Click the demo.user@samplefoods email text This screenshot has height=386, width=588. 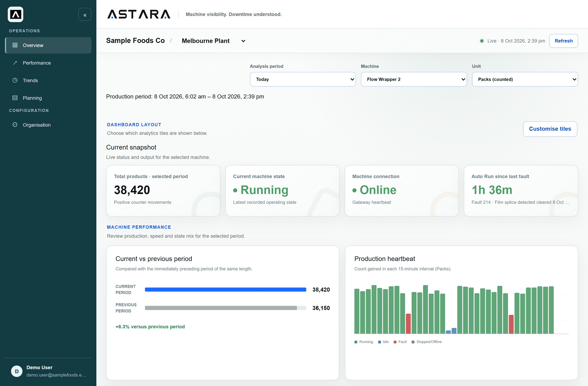[x=56, y=375]
